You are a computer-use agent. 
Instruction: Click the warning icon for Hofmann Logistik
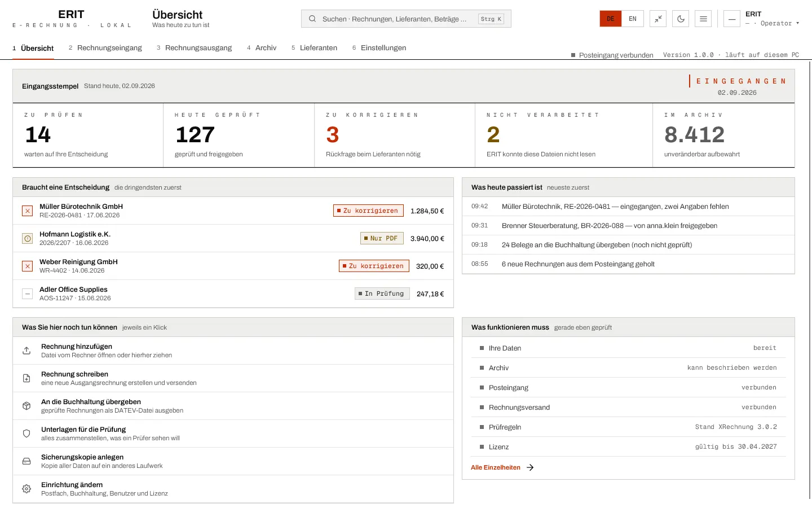(27, 238)
